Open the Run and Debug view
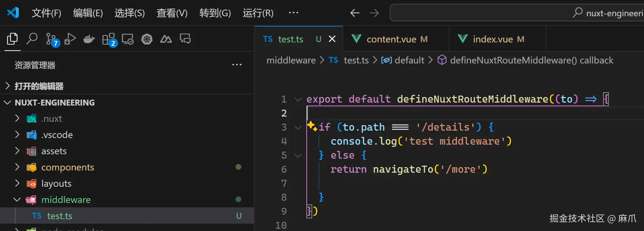 [70, 39]
